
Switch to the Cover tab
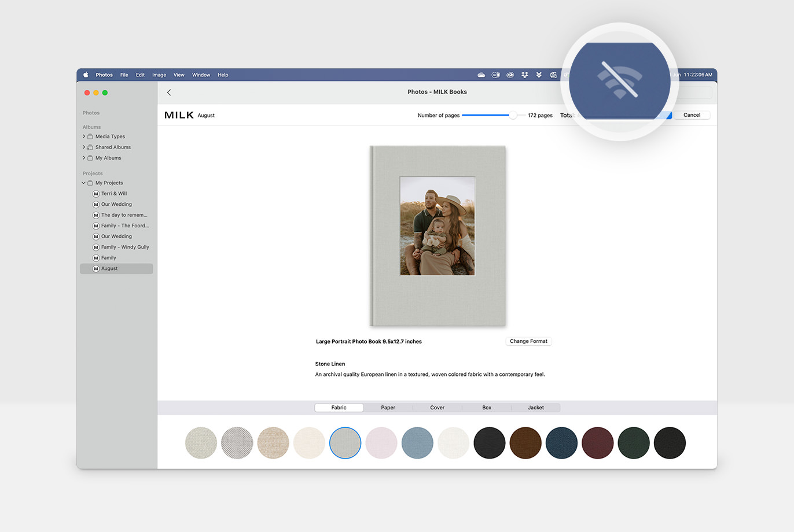tap(438, 408)
